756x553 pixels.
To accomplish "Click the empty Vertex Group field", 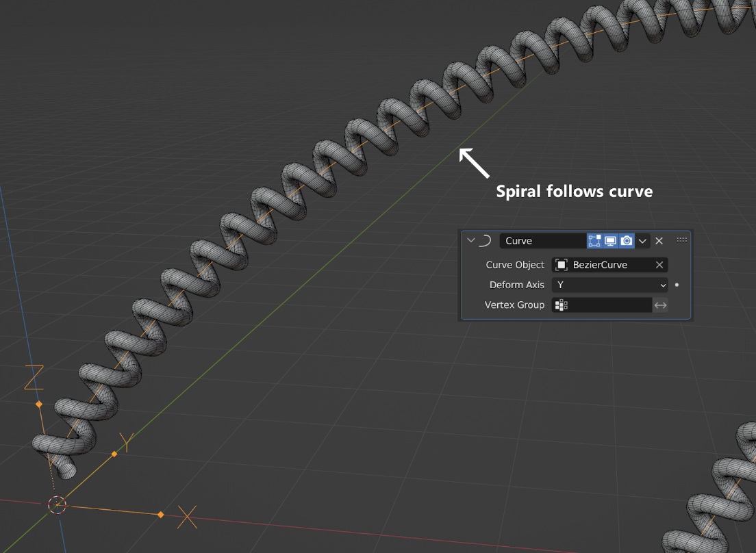I will click(606, 305).
